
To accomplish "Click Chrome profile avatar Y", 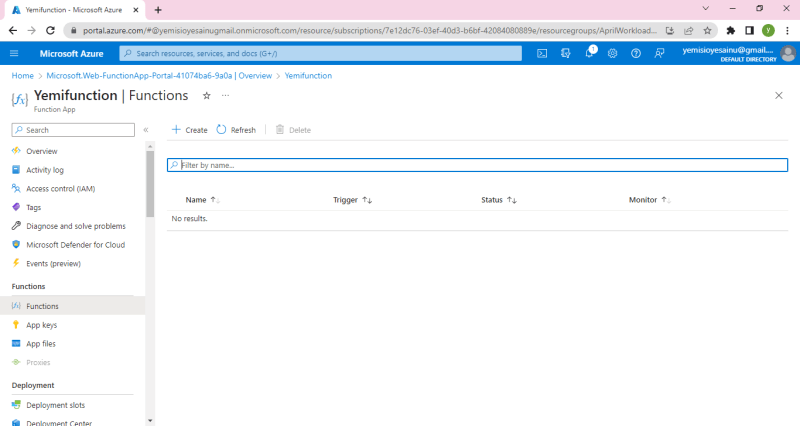I will 768,31.
